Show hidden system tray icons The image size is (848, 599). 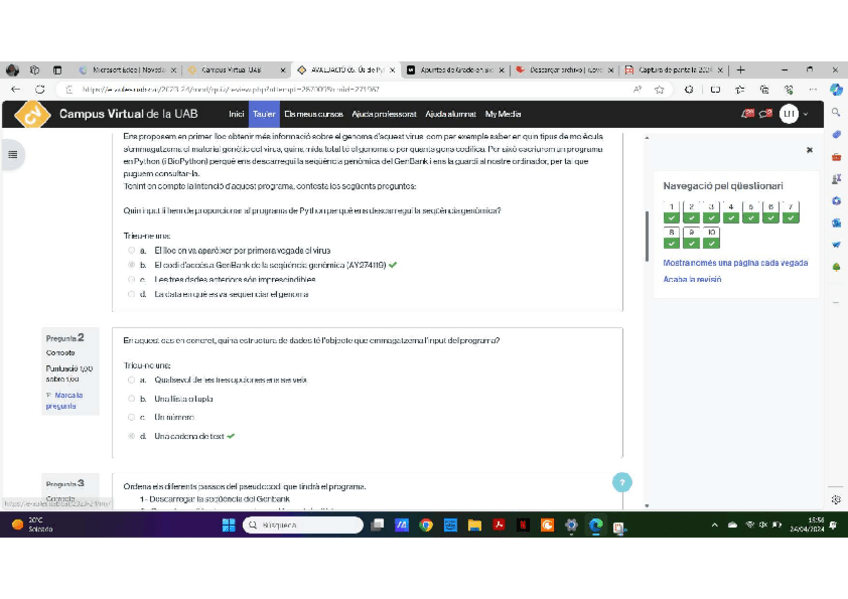point(714,525)
